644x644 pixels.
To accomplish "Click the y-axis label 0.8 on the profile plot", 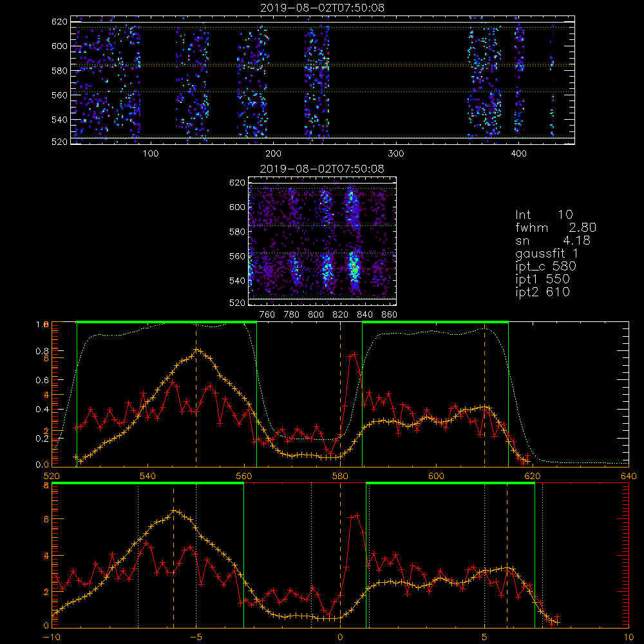I will (42, 351).
